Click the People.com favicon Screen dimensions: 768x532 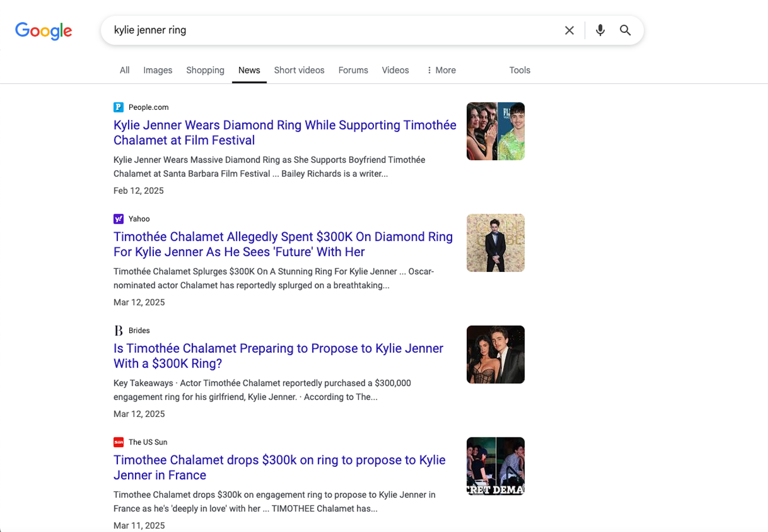[x=119, y=107]
